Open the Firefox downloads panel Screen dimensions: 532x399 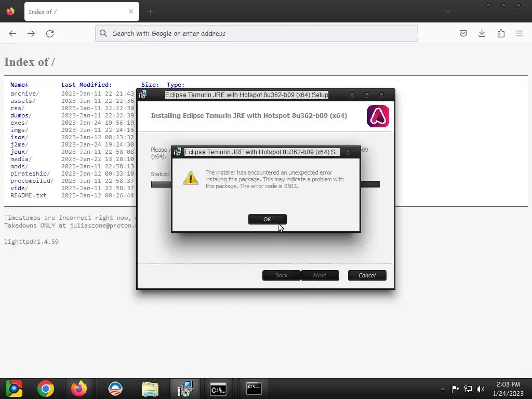pyautogui.click(x=482, y=33)
